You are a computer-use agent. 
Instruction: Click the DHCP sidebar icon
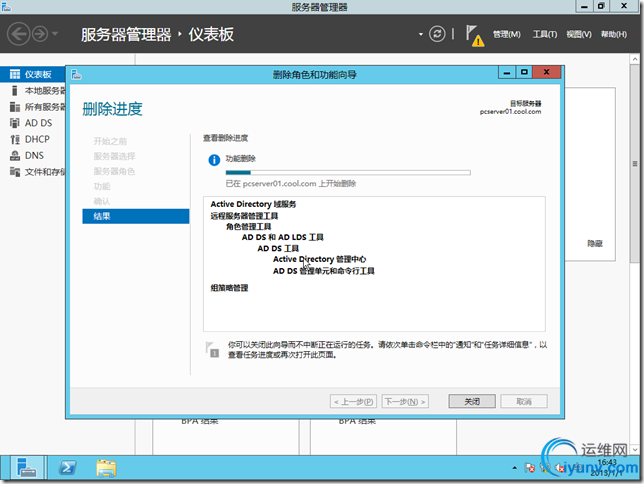[x=15, y=139]
